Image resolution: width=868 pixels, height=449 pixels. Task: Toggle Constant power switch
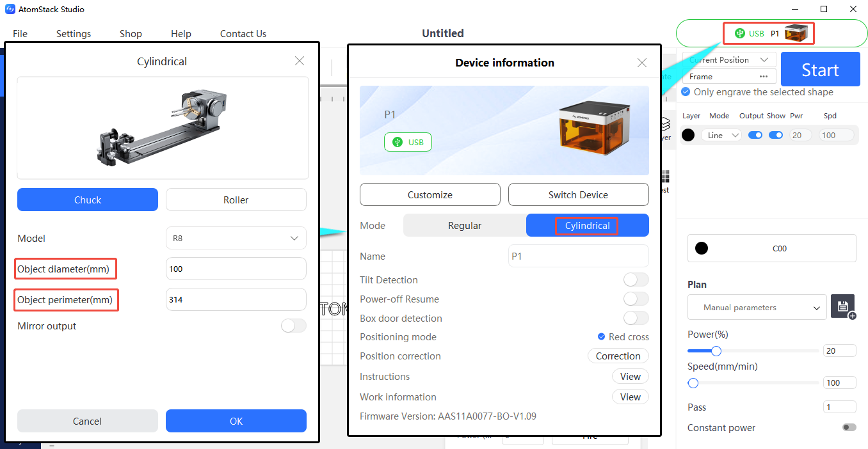point(849,427)
